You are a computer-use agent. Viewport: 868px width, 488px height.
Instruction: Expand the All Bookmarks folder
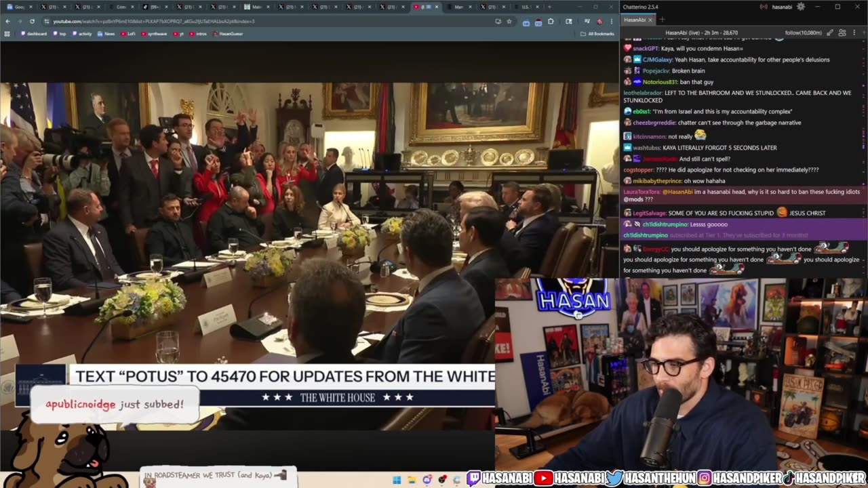597,33
